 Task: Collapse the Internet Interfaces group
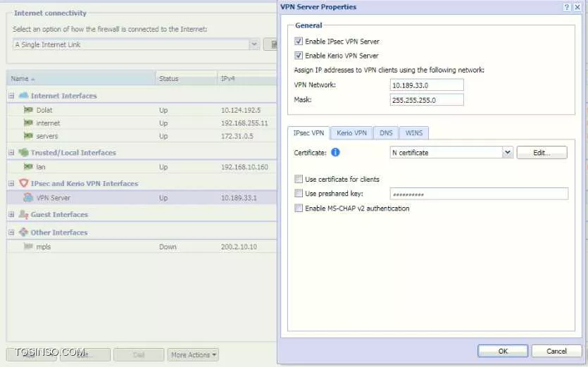[11, 96]
